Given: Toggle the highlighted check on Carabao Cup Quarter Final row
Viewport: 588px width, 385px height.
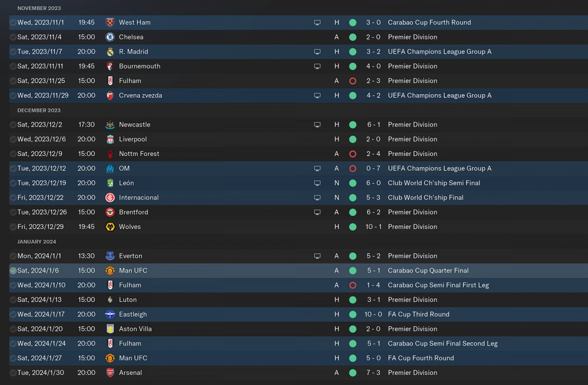Looking at the screenshot, I should click(x=13, y=271).
